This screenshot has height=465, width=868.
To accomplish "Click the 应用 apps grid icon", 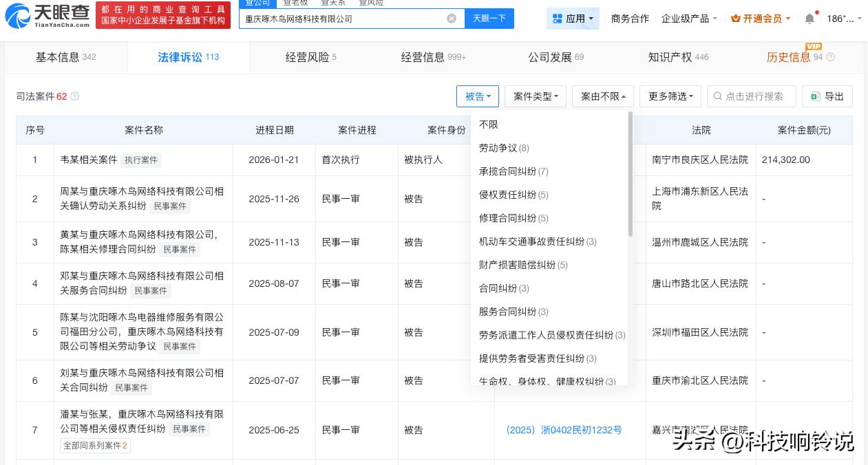I will [x=556, y=19].
